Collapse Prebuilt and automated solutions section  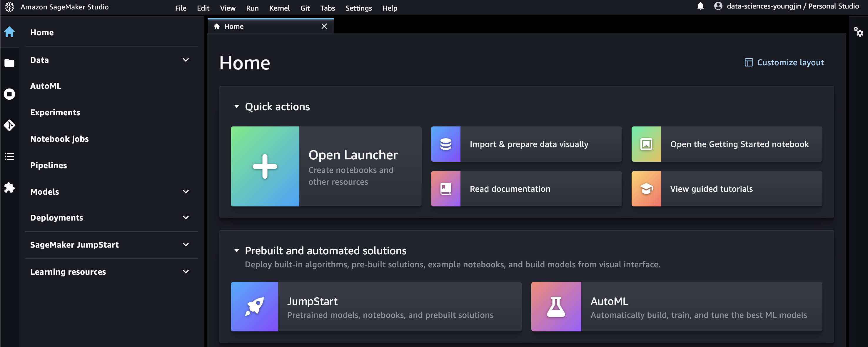pos(236,250)
